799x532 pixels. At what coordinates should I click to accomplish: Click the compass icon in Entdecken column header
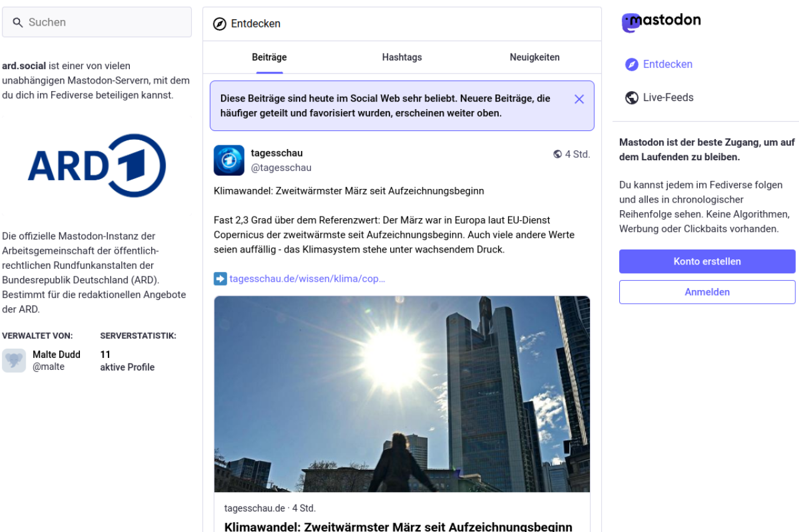tap(220, 24)
